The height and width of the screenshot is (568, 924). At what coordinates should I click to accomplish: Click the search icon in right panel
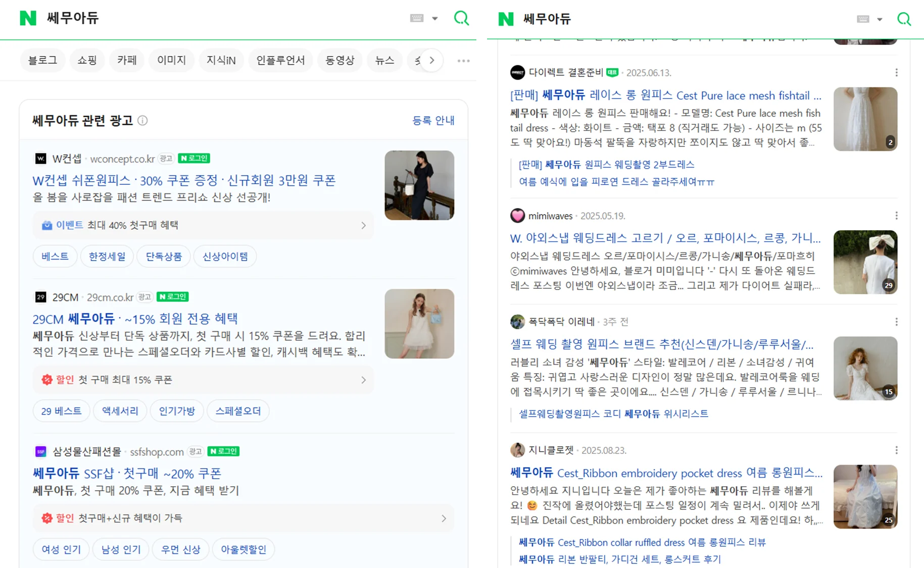tap(903, 19)
